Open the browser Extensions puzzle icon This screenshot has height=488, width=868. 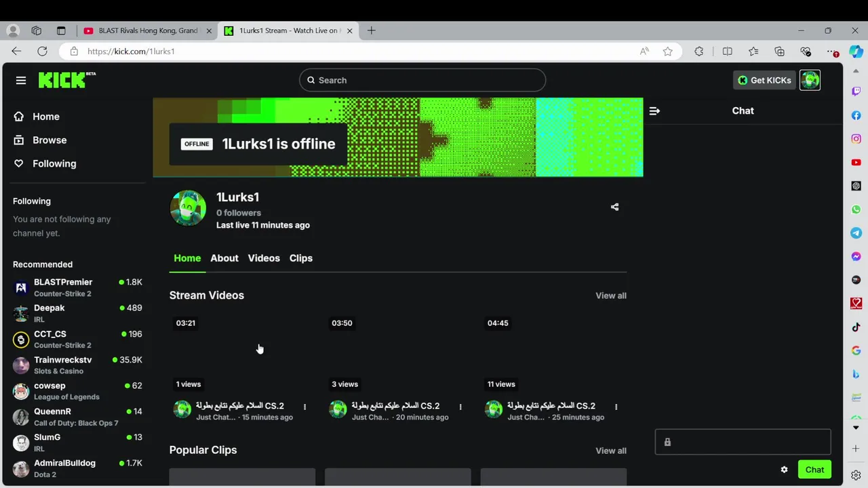699,52
